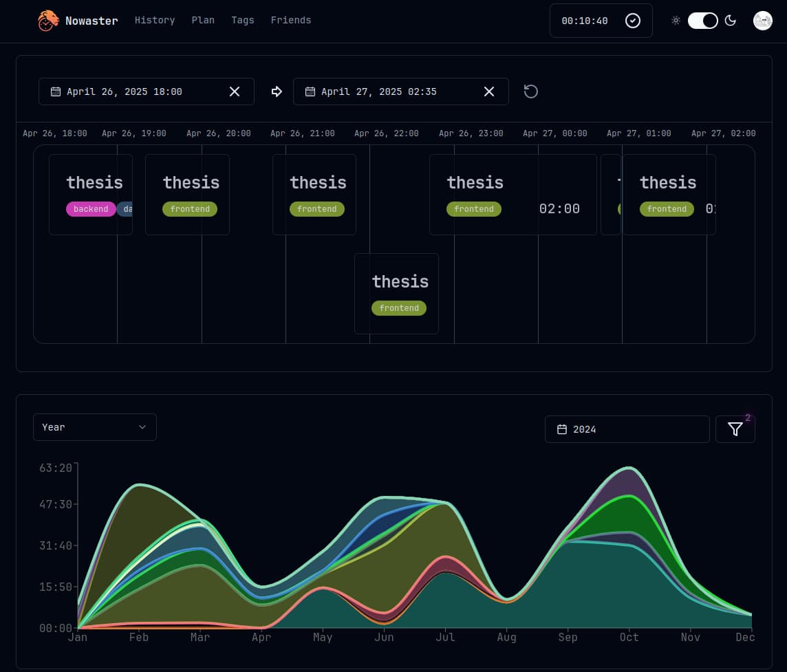Clear the start date with its X button
Image resolution: width=787 pixels, height=672 pixels.
click(x=234, y=91)
